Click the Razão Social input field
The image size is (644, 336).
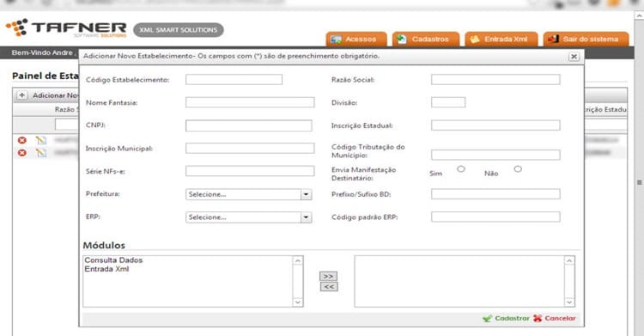(495, 79)
